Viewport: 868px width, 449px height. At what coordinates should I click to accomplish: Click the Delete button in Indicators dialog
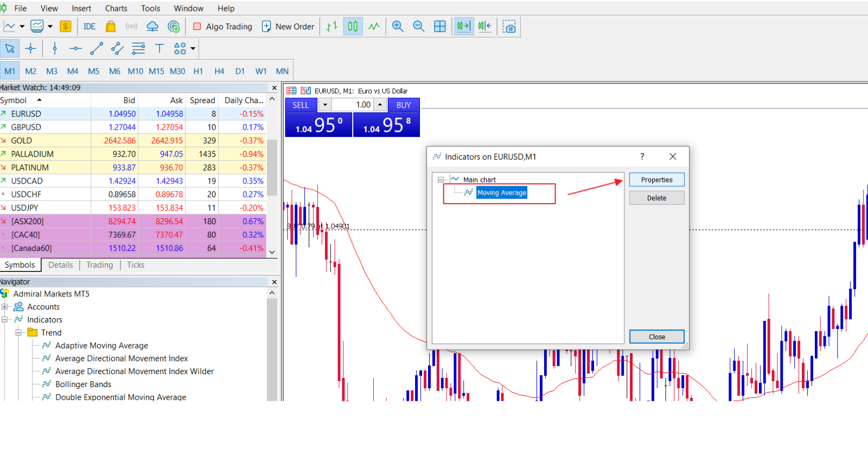(x=657, y=198)
